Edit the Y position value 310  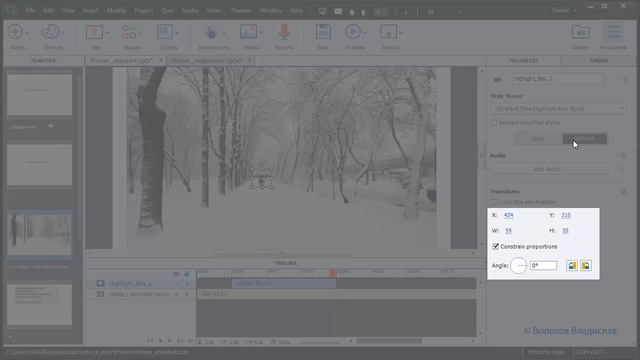tap(566, 215)
